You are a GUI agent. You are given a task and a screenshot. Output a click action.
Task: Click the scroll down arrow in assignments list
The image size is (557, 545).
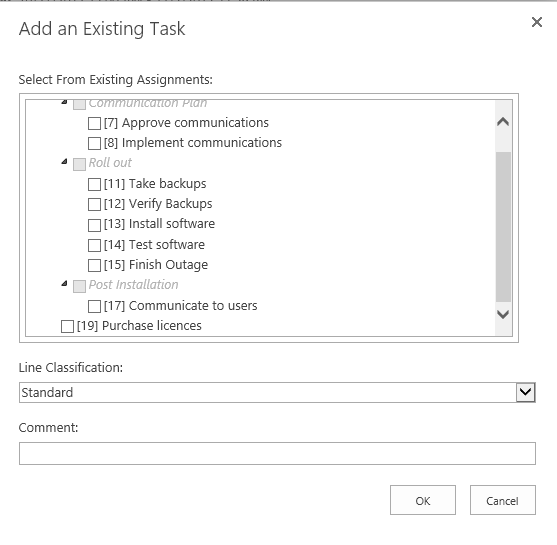tap(503, 314)
